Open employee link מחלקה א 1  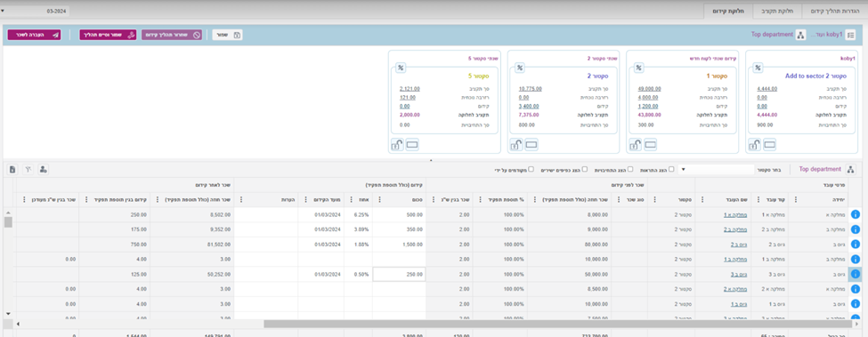[735, 214]
